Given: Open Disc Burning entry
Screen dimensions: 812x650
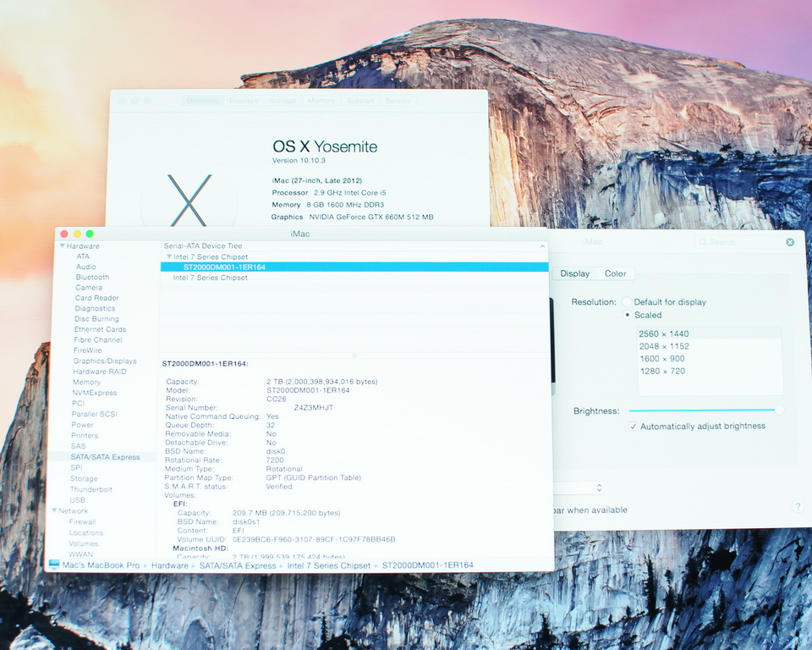Looking at the screenshot, I should (96, 319).
